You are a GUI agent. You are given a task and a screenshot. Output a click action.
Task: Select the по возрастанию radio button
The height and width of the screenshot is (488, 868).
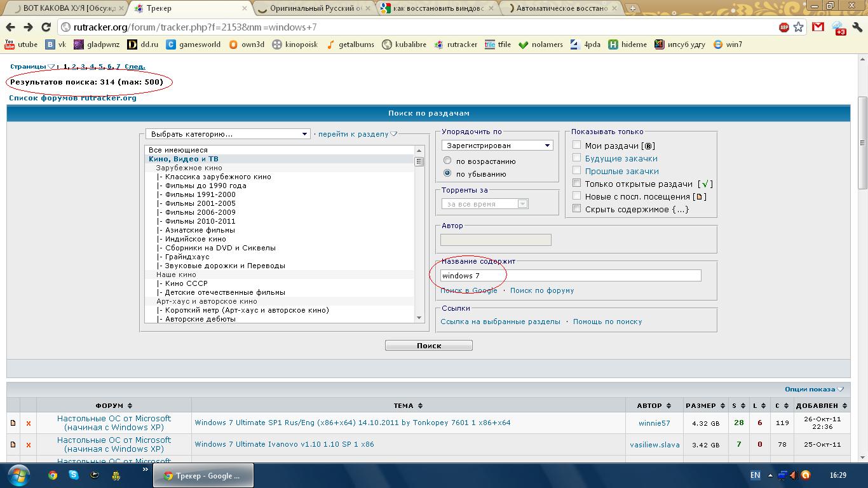click(x=447, y=161)
